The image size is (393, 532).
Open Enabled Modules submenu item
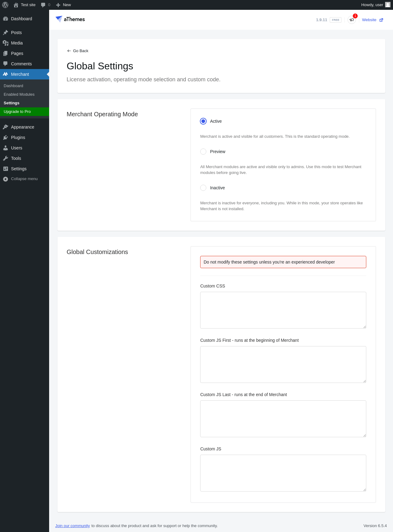19,94
